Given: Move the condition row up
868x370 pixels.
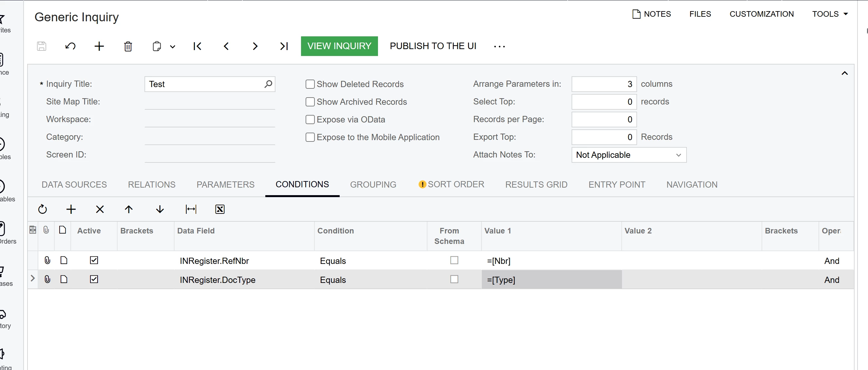Looking at the screenshot, I should click(129, 209).
